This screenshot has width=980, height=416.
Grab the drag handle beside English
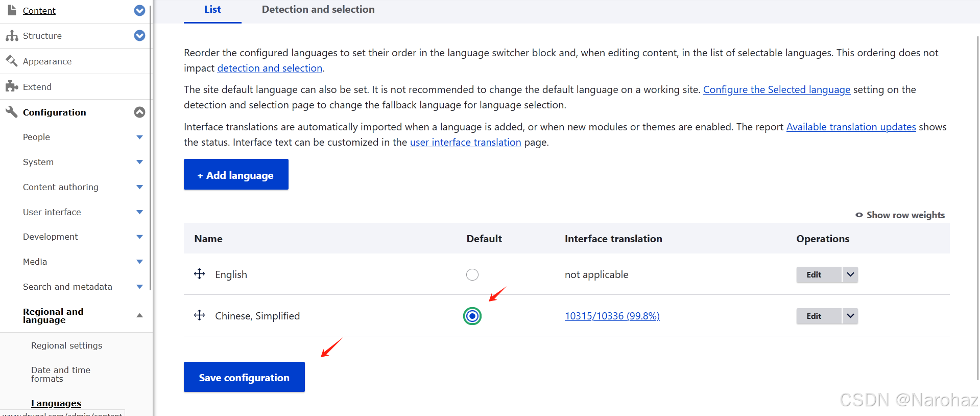pos(199,274)
